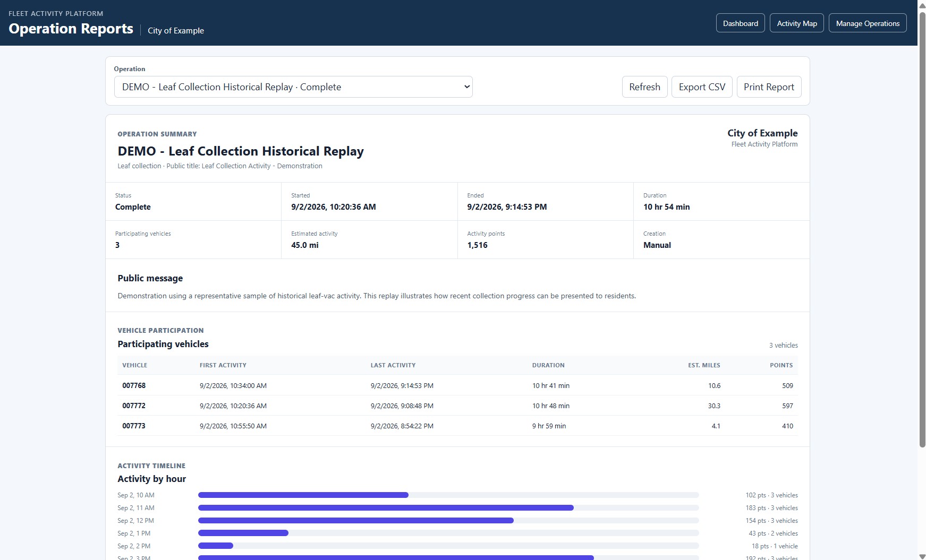Viewport: 926px width, 560px height.
Task: Click the DURATION column header
Action: 548,365
